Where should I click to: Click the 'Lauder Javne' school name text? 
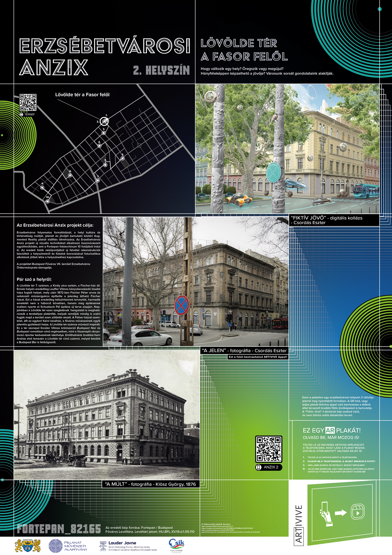point(122,543)
